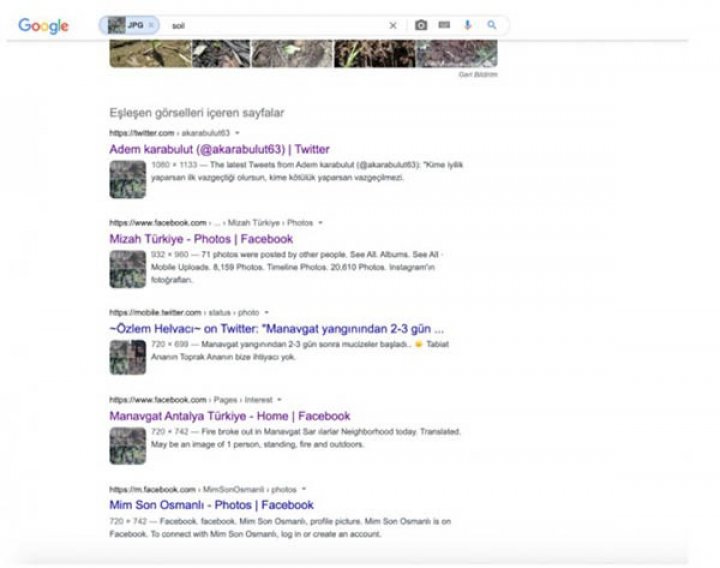720x568 pixels.
Task: Expand dropdown next to Pages Interest URL
Action: coord(280,399)
